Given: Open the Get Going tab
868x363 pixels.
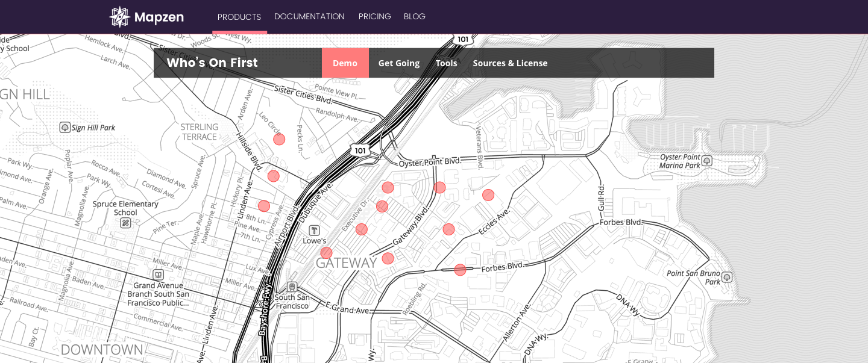Looking at the screenshot, I should 398,63.
